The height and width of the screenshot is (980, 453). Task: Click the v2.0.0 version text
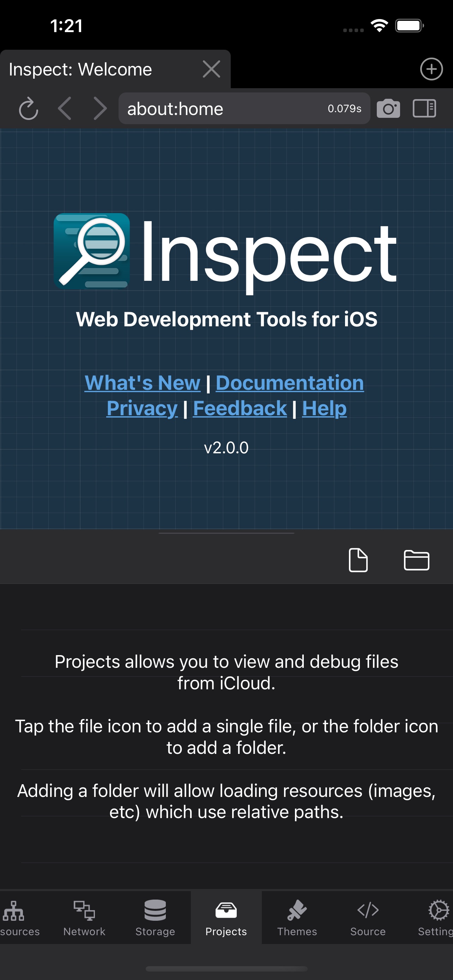coord(226,448)
